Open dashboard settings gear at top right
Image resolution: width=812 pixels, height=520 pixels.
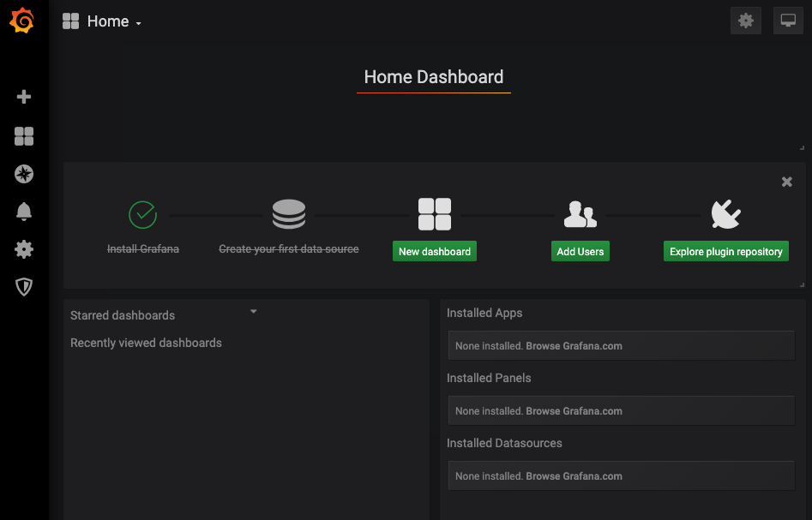[746, 21]
